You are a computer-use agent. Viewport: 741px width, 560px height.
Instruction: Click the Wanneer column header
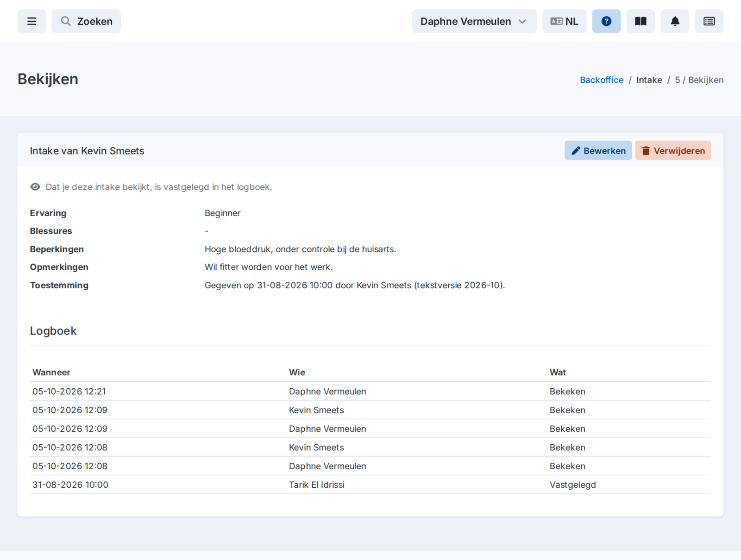51,373
